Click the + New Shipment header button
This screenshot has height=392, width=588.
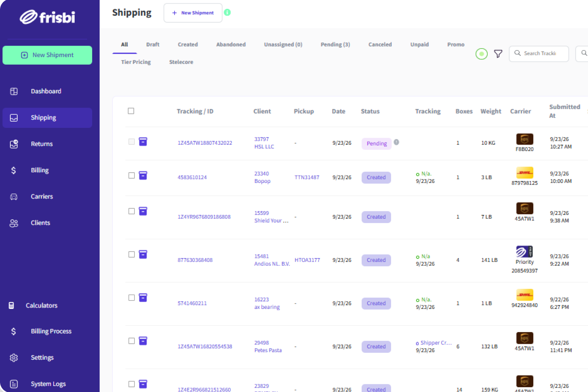(193, 13)
